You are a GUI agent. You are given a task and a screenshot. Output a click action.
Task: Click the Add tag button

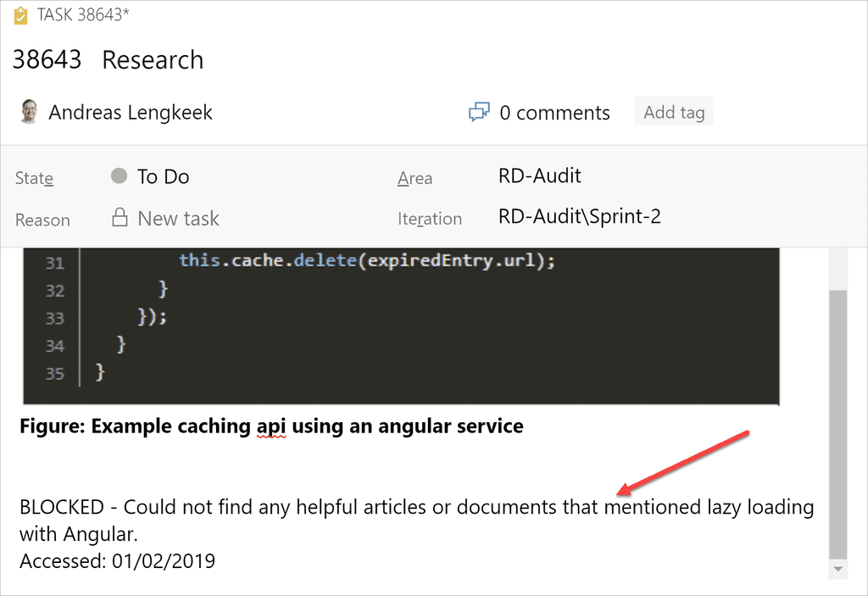coord(674,113)
